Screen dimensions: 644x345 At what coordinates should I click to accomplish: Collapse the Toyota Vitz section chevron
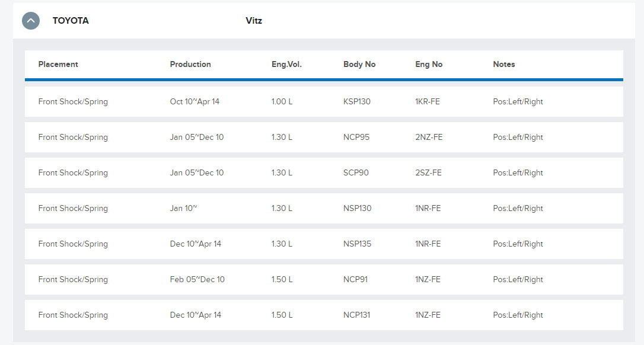[31, 21]
